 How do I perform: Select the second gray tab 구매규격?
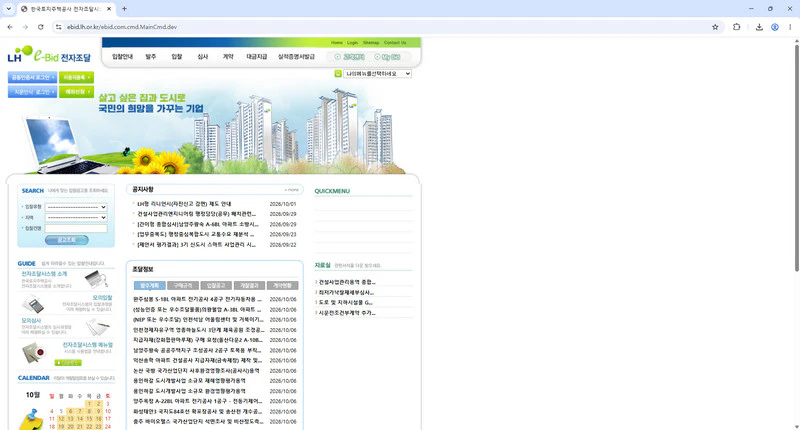183,286
